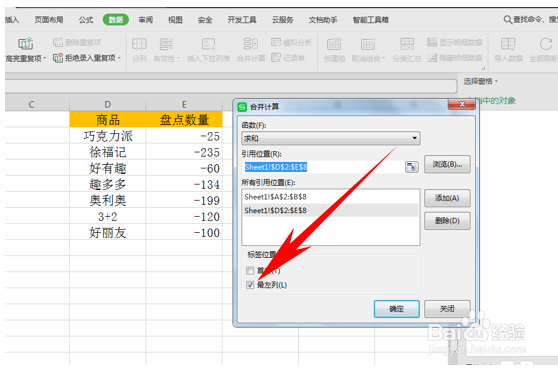Click the 巧克力派 cell
The height and width of the screenshot is (369, 558).
point(107,136)
